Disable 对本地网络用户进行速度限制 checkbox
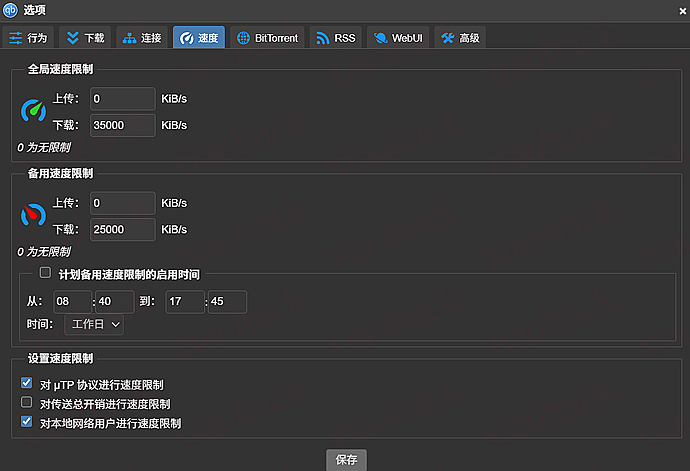 point(27,422)
